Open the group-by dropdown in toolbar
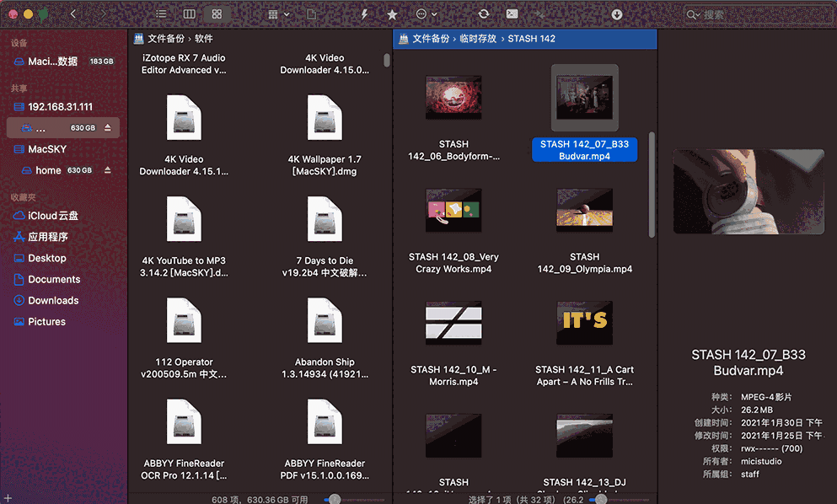 click(278, 14)
